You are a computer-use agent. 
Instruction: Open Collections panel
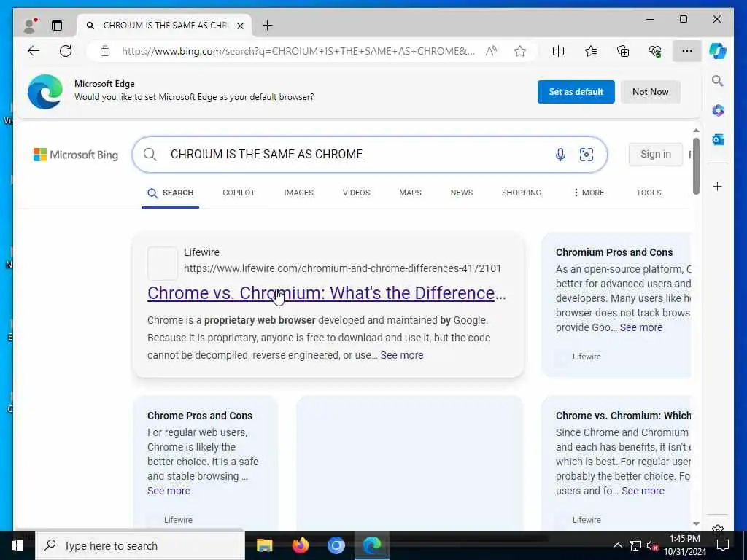623,51
